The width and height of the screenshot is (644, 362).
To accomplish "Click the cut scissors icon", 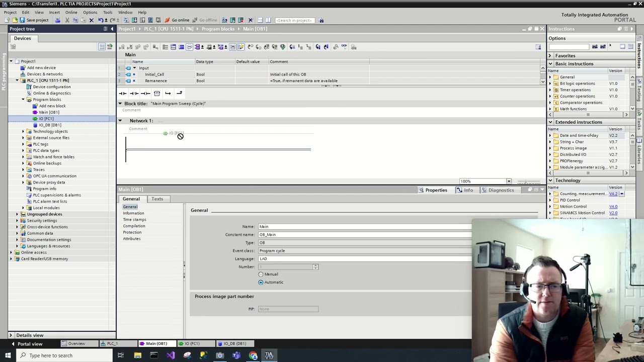I will 67,20.
